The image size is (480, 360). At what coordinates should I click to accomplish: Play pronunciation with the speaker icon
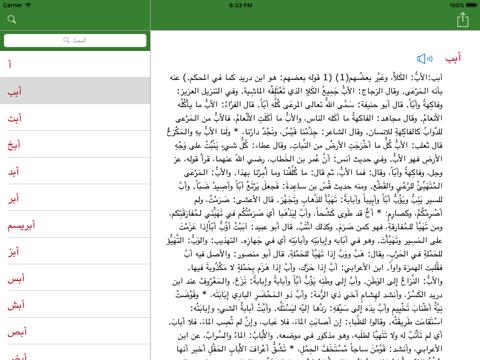pos(425,59)
